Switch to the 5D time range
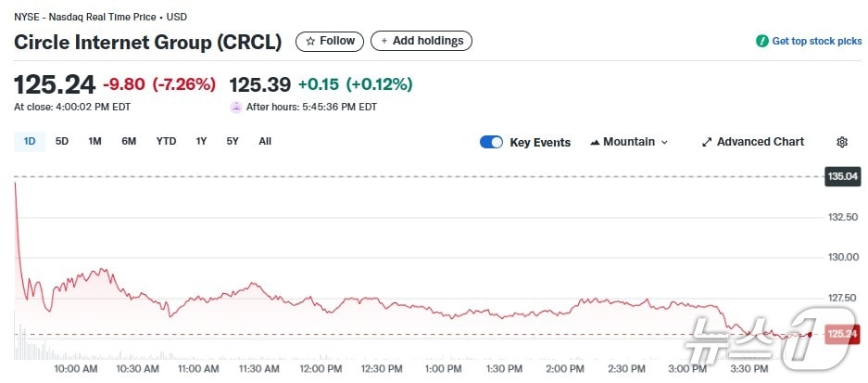The width and height of the screenshot is (868, 383). pos(62,141)
